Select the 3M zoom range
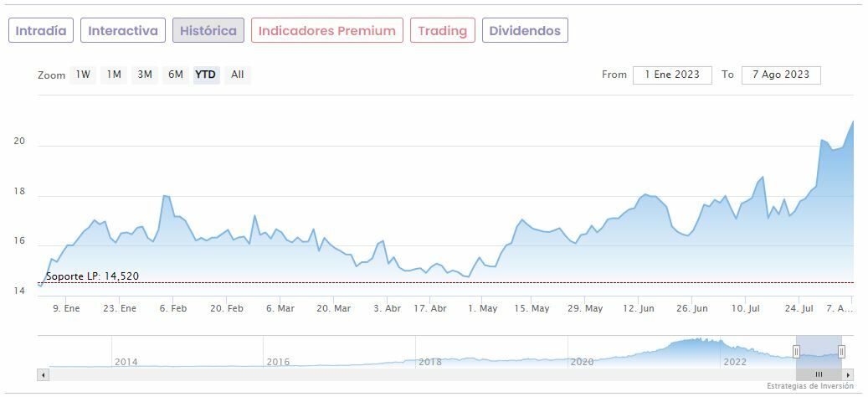 point(145,75)
